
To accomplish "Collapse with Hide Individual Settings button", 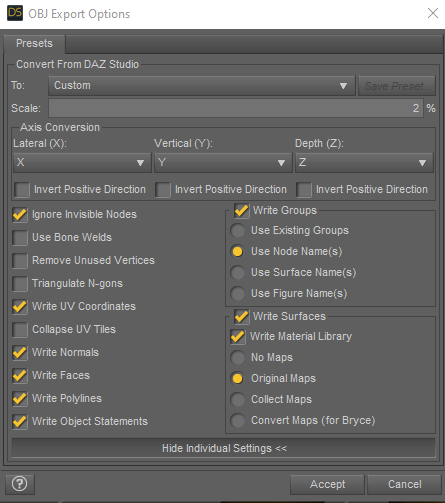I will (x=224, y=448).
